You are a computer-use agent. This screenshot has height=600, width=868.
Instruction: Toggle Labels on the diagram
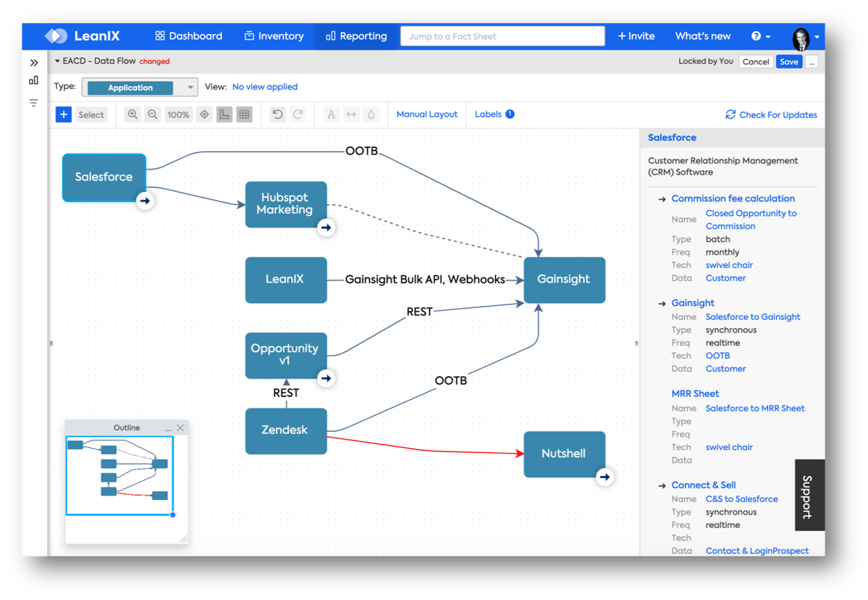(489, 114)
